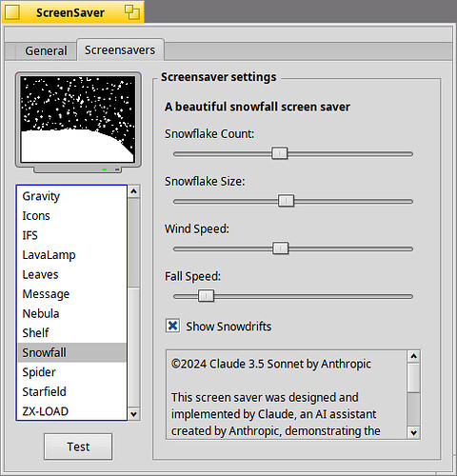
Task: Choose Spider from the screensaver list
Action: [72, 372]
